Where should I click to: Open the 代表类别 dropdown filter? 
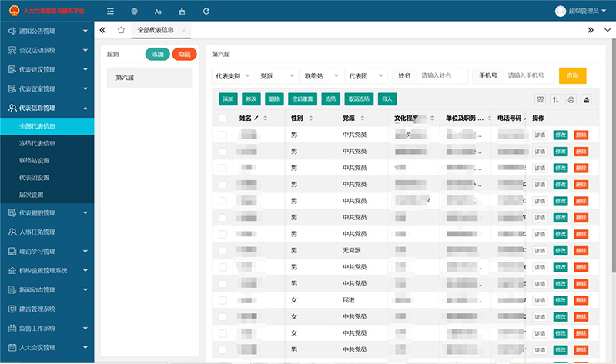coord(232,75)
